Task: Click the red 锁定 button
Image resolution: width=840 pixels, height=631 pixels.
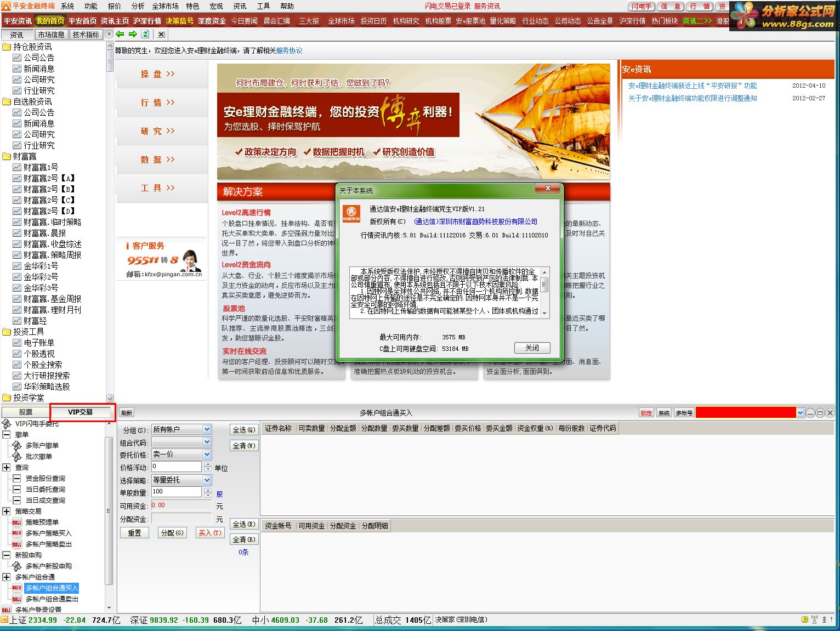Action: click(646, 413)
